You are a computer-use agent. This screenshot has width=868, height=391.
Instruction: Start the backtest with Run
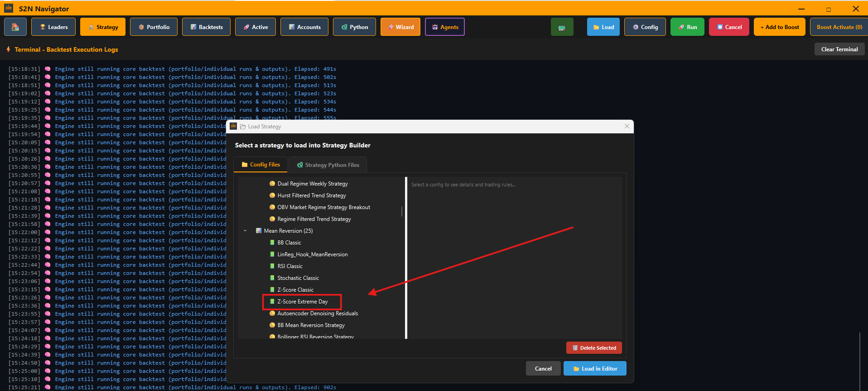click(x=687, y=27)
